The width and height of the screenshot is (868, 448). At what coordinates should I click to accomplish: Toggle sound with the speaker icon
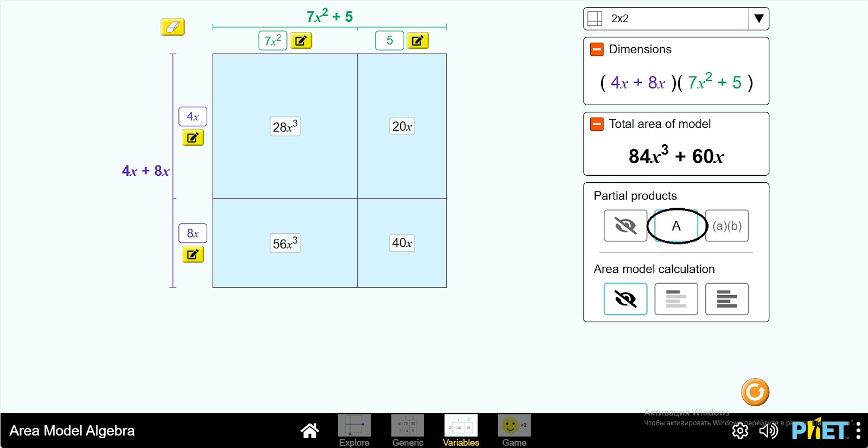pos(768,431)
